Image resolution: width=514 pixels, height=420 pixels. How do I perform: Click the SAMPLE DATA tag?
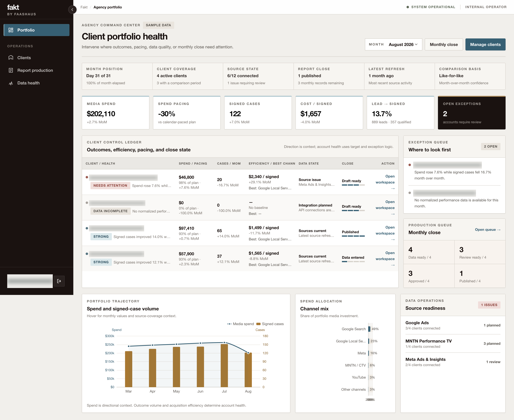tap(158, 25)
